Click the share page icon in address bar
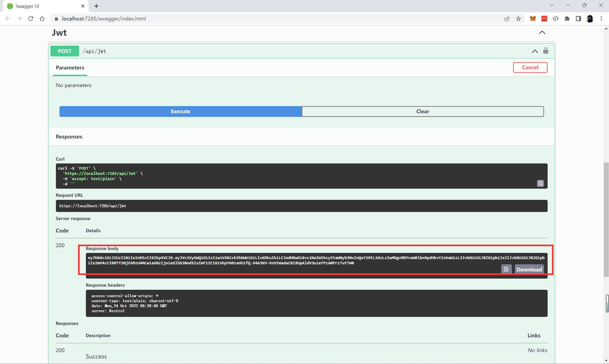 507,19
